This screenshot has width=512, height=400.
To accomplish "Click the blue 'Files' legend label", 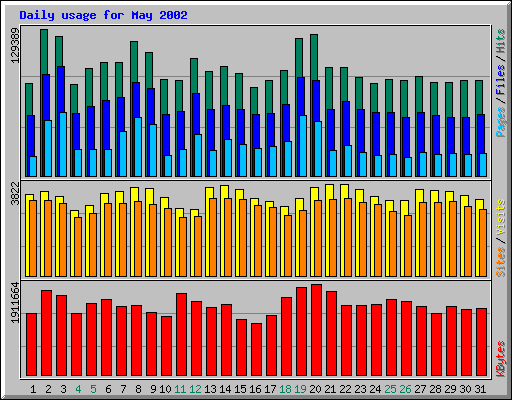I will coord(501,79).
